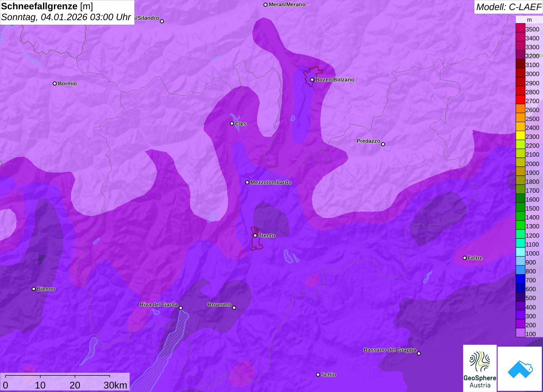Click the Cles location label

(241, 124)
